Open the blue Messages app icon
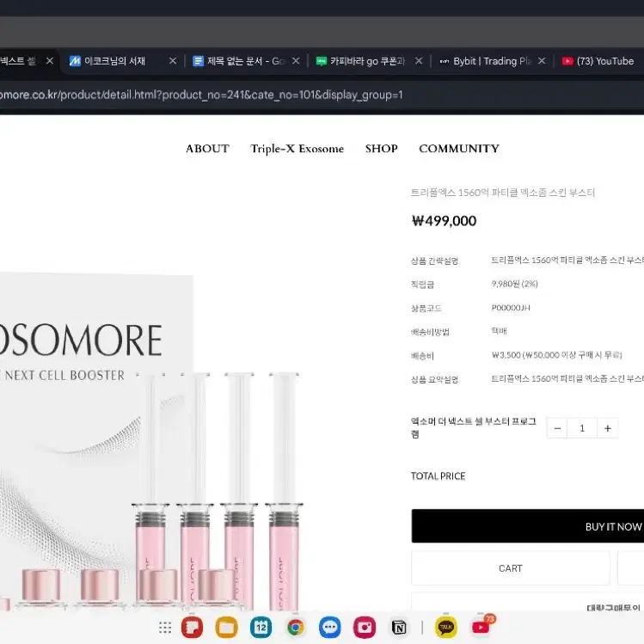This screenshot has width=644, height=644. click(330, 627)
